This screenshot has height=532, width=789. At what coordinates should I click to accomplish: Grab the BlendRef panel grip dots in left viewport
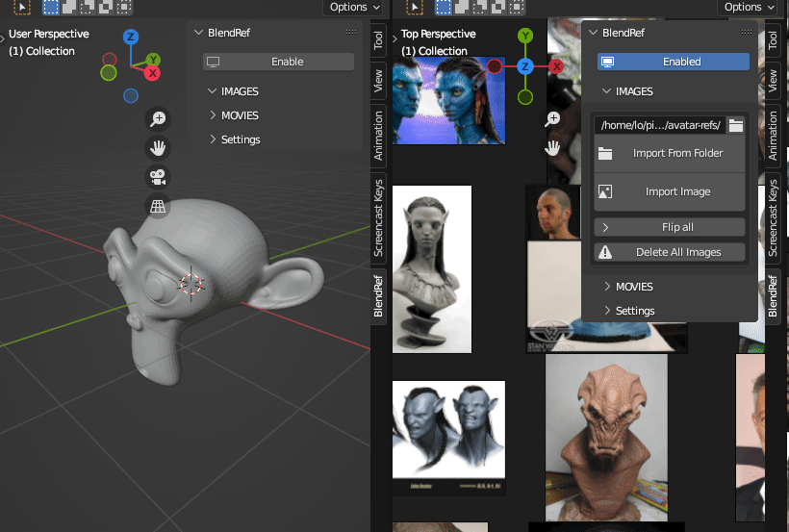point(351,32)
